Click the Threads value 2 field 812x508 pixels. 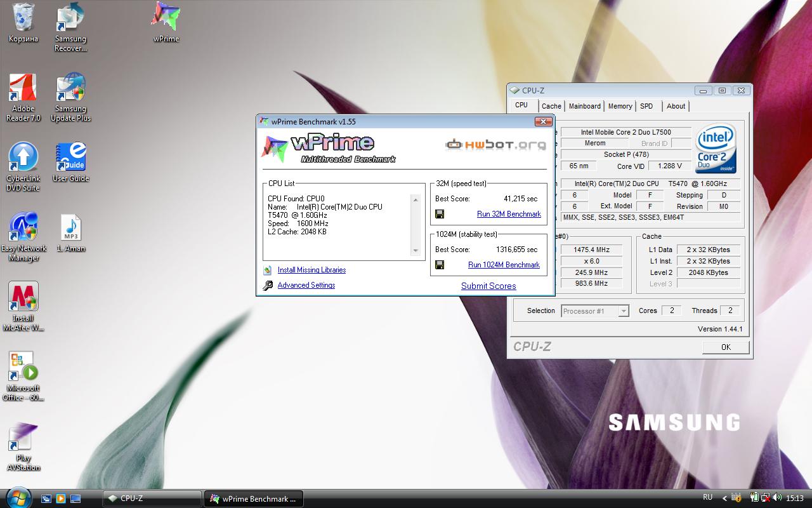pyautogui.click(x=730, y=311)
